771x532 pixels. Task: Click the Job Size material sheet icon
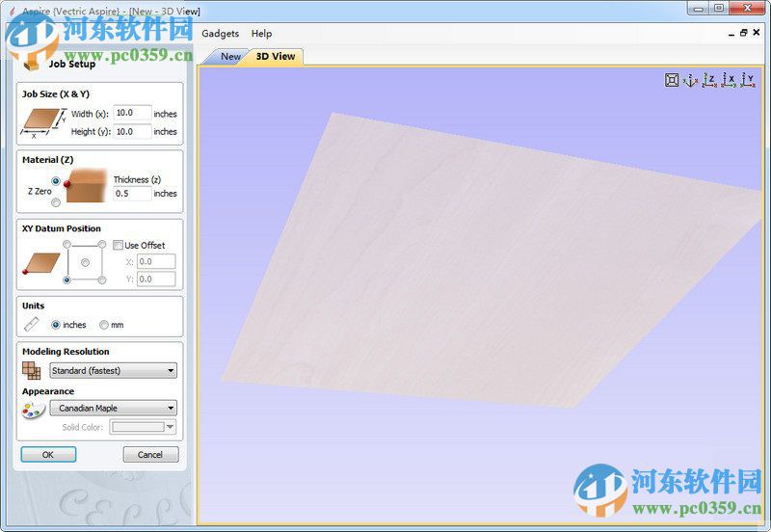click(x=43, y=123)
